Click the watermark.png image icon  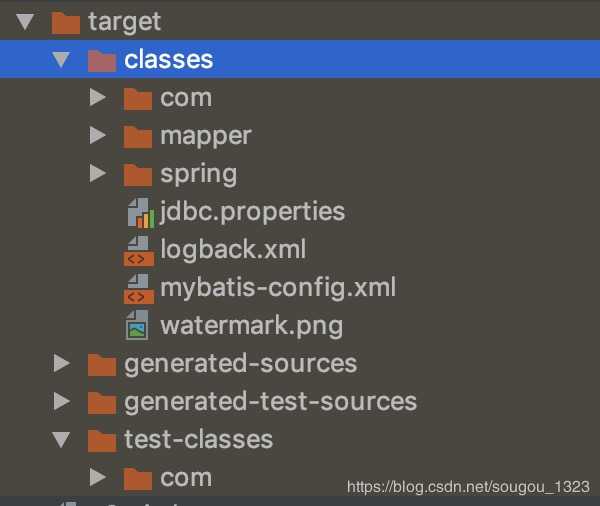(x=138, y=326)
